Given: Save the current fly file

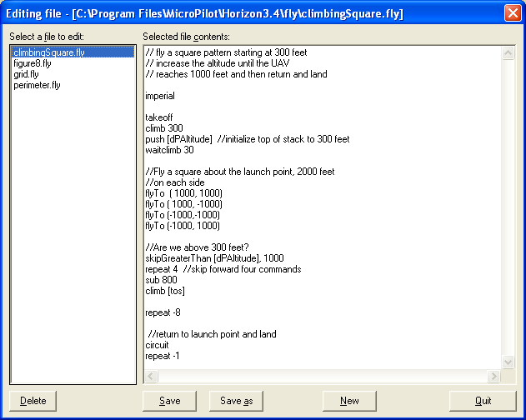Looking at the screenshot, I should (170, 401).
